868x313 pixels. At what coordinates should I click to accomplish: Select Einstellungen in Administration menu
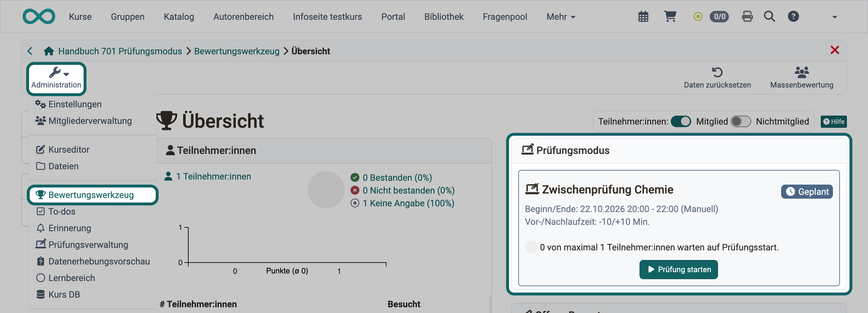(x=68, y=104)
